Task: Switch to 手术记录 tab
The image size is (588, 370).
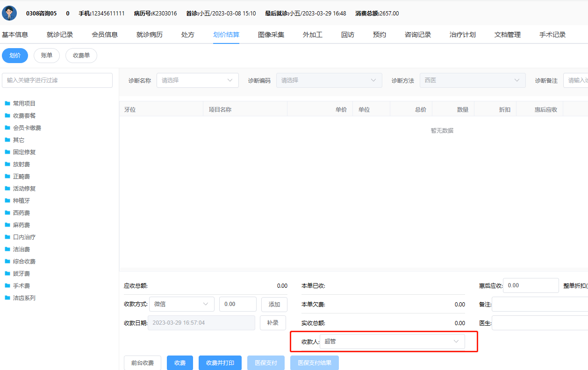Action: (x=552, y=35)
